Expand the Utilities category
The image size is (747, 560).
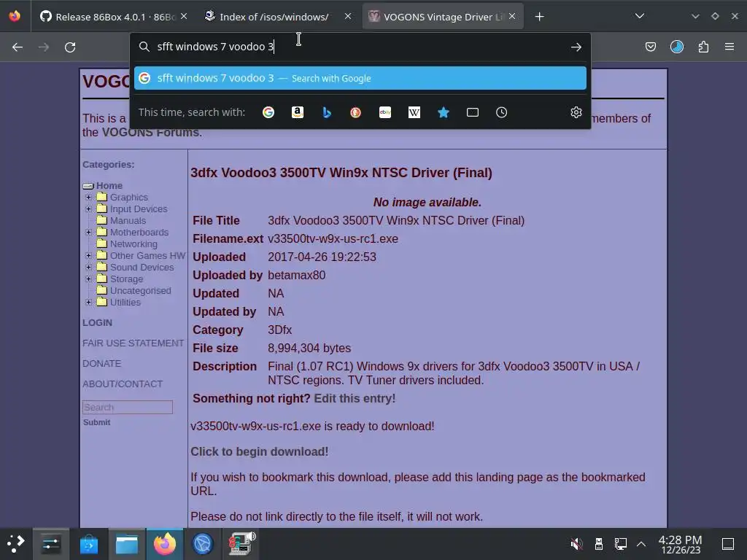pyautogui.click(x=88, y=303)
